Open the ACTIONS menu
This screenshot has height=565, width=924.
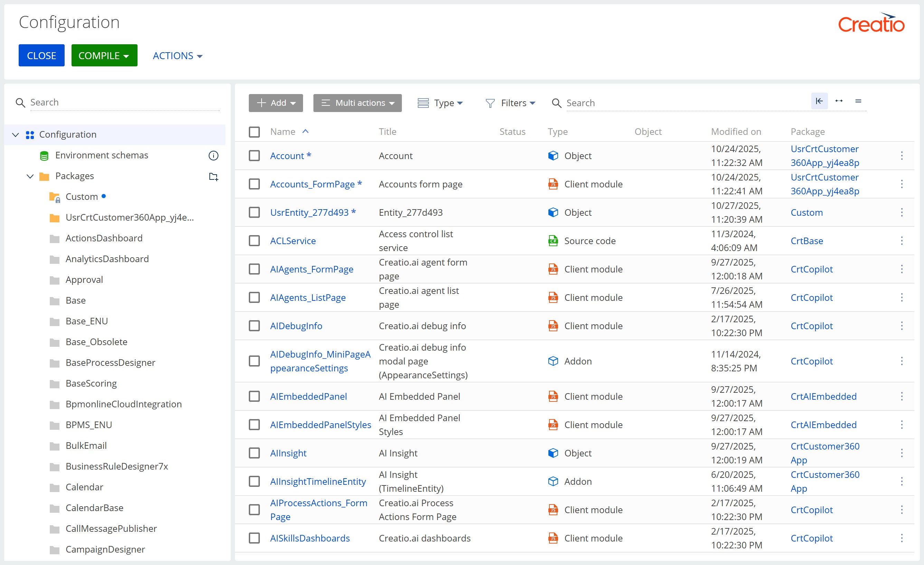[x=177, y=56]
